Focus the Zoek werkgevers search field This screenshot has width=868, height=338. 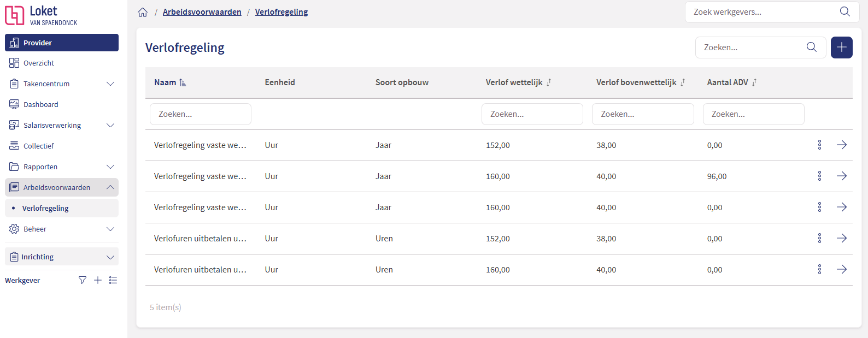(772, 12)
